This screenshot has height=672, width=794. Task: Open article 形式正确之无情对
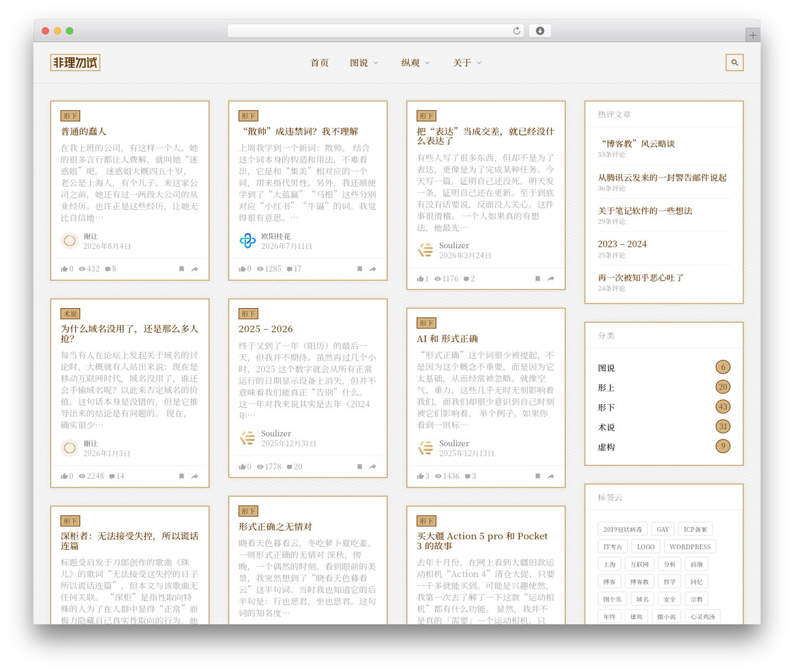click(x=275, y=527)
